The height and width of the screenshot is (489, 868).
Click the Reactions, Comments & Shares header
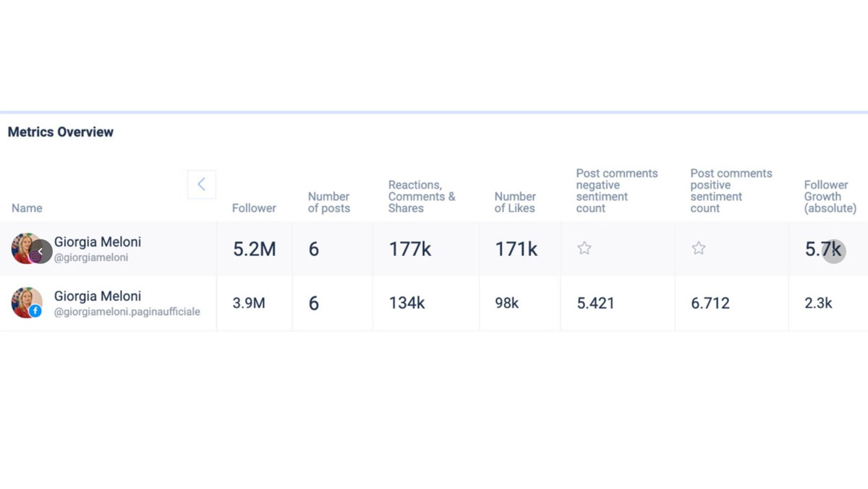click(422, 197)
